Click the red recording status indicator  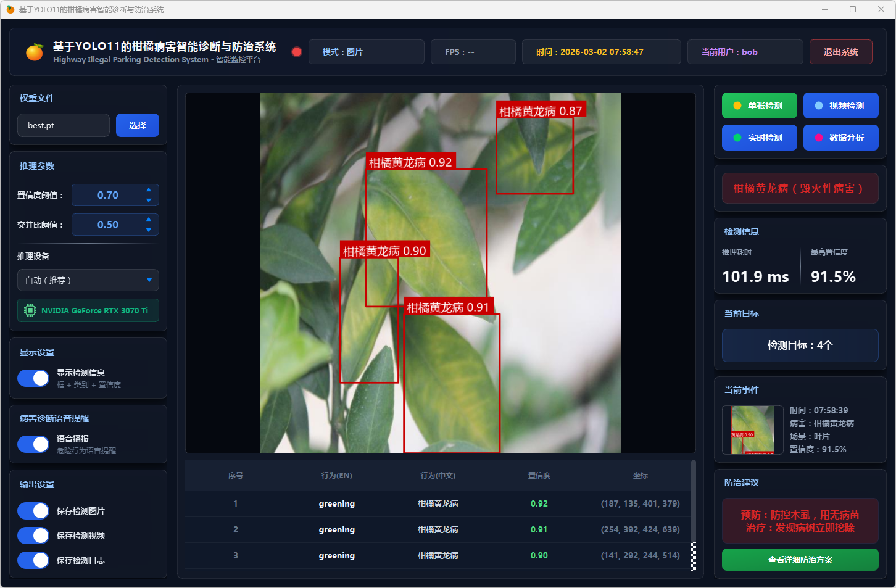(x=297, y=52)
